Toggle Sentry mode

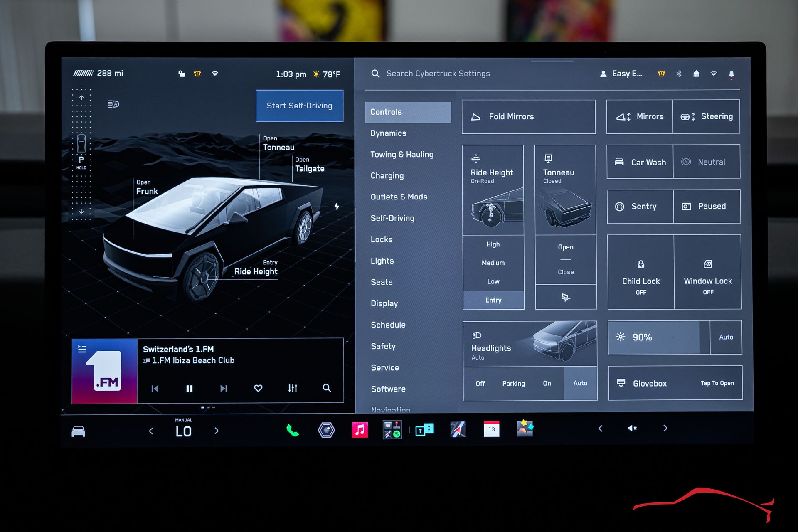click(640, 207)
